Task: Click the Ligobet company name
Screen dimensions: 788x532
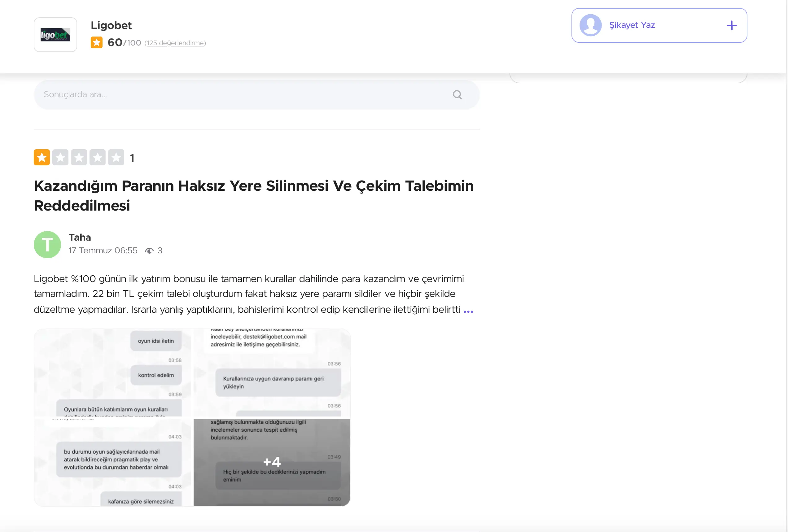Action: click(x=111, y=25)
